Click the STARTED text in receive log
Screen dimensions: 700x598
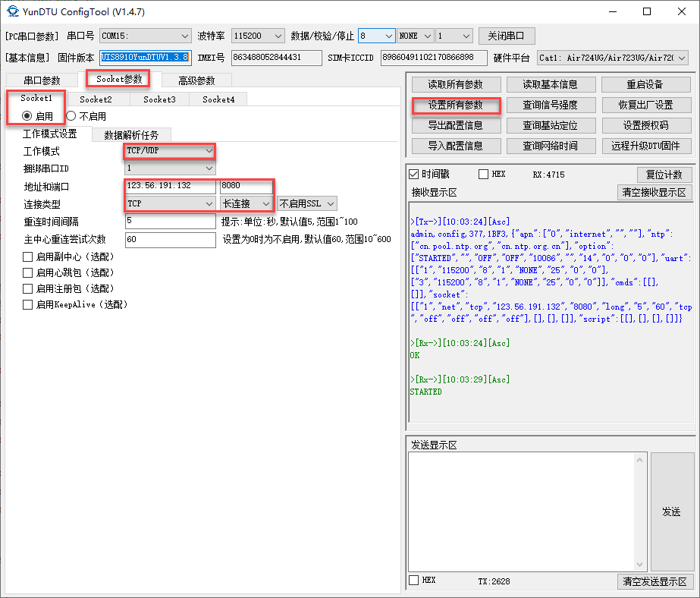(x=426, y=392)
